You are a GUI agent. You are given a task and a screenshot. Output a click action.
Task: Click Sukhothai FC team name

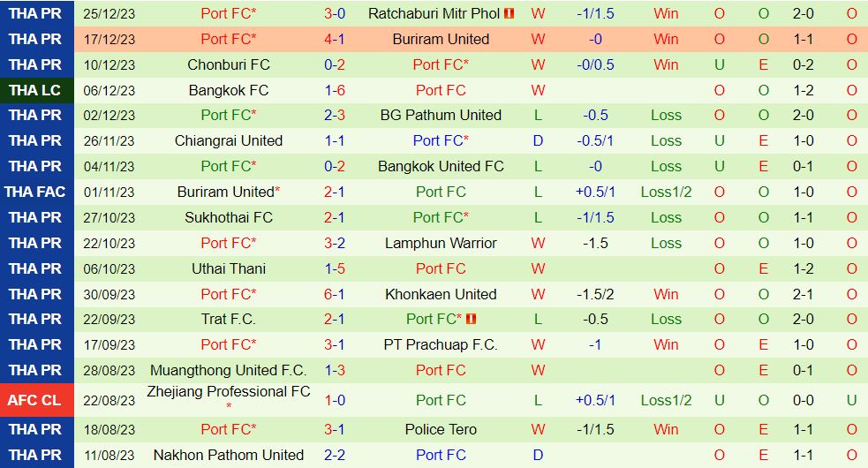[x=229, y=217]
